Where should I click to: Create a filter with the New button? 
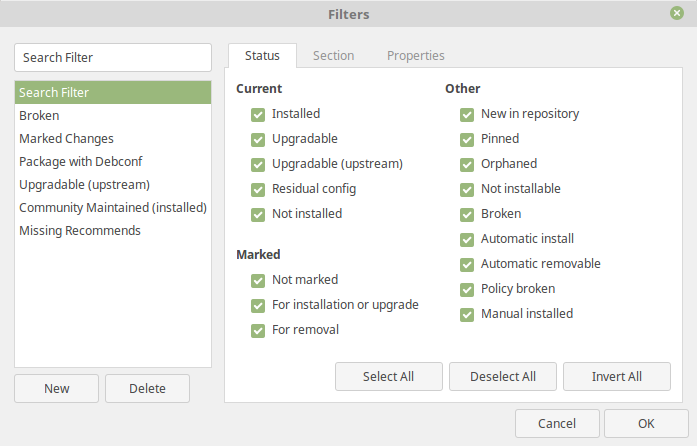tap(56, 389)
